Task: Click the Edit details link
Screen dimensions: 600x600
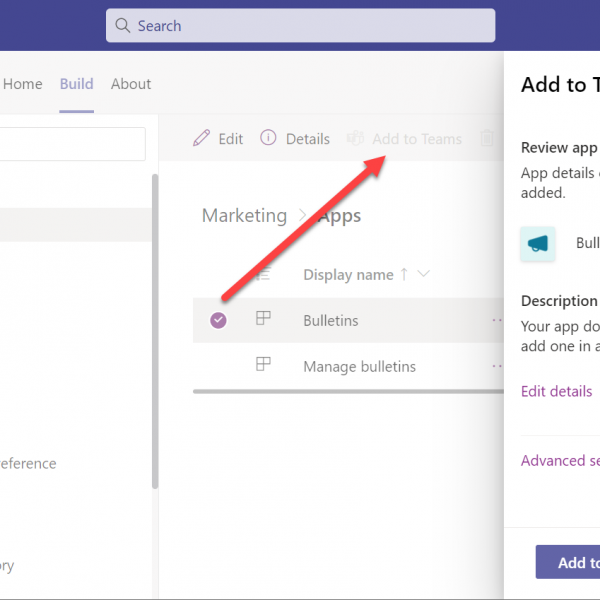Action: click(x=556, y=391)
